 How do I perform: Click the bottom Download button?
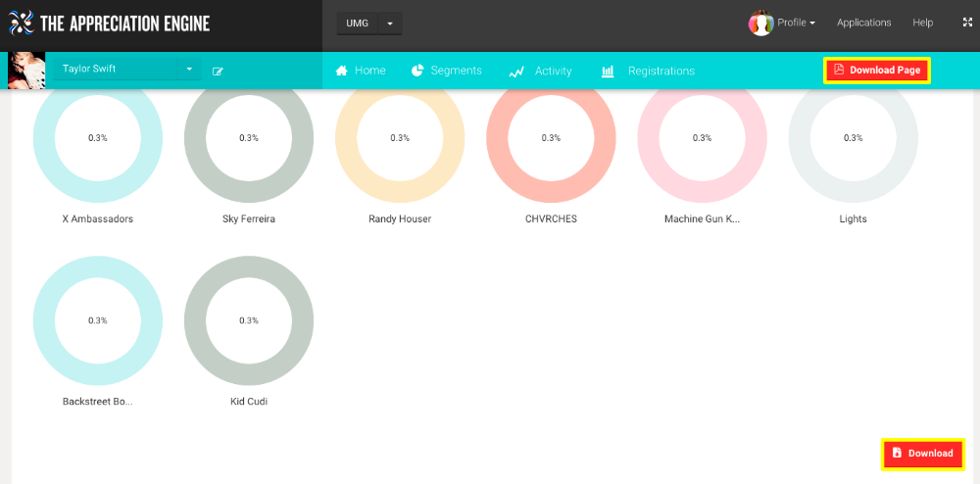coord(924,454)
